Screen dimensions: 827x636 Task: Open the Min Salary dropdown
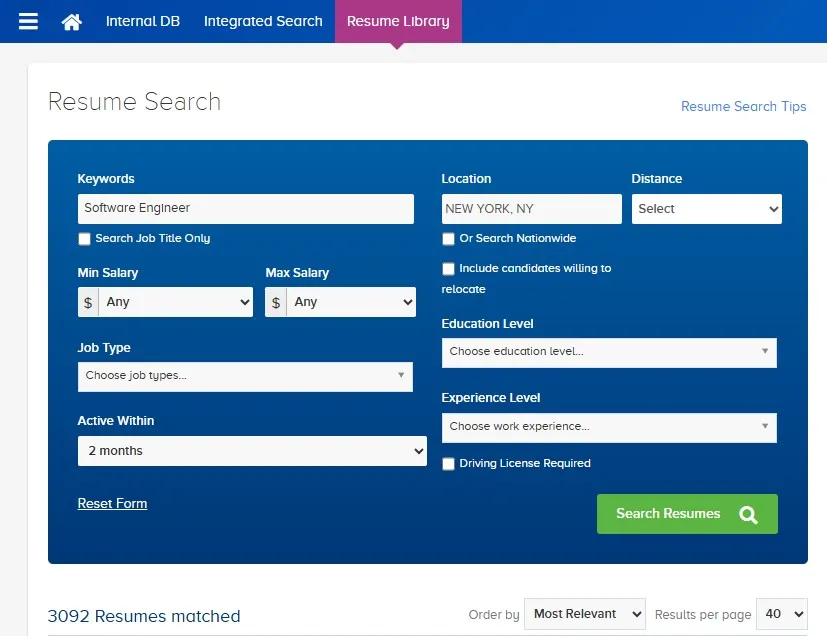click(x=176, y=302)
